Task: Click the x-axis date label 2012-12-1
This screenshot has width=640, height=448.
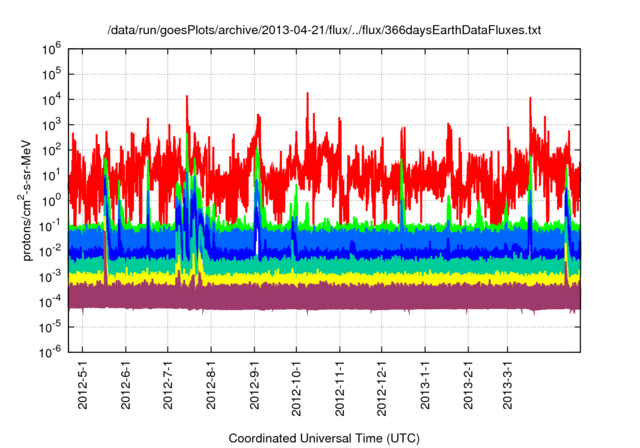Action: coord(382,388)
